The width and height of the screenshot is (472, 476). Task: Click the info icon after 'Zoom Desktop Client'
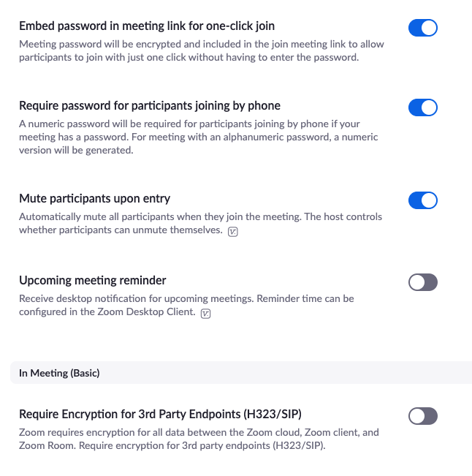pos(205,313)
